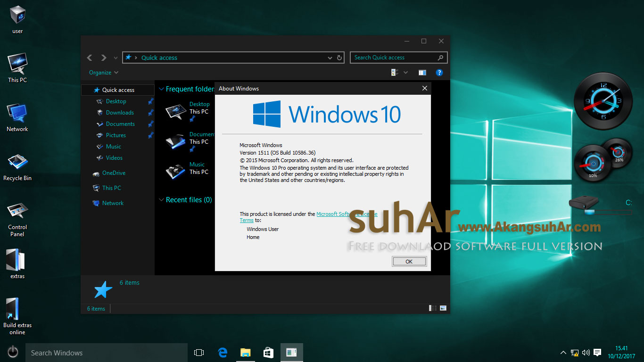
Task: Go back in File Explorer
Action: point(90,58)
